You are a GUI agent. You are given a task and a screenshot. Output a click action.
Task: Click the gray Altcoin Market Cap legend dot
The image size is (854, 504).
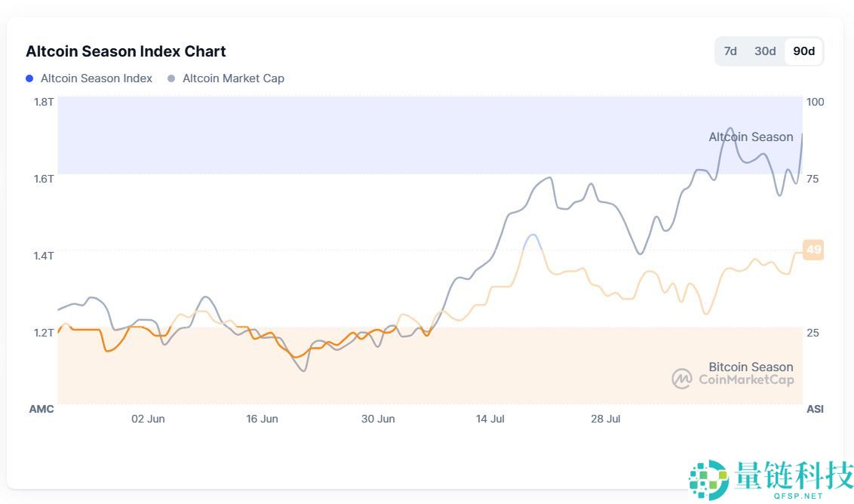171,78
